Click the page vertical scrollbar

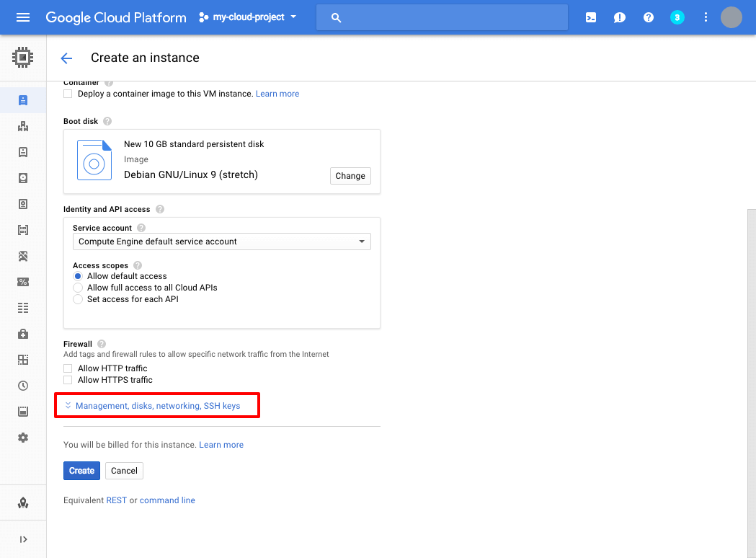(752, 384)
